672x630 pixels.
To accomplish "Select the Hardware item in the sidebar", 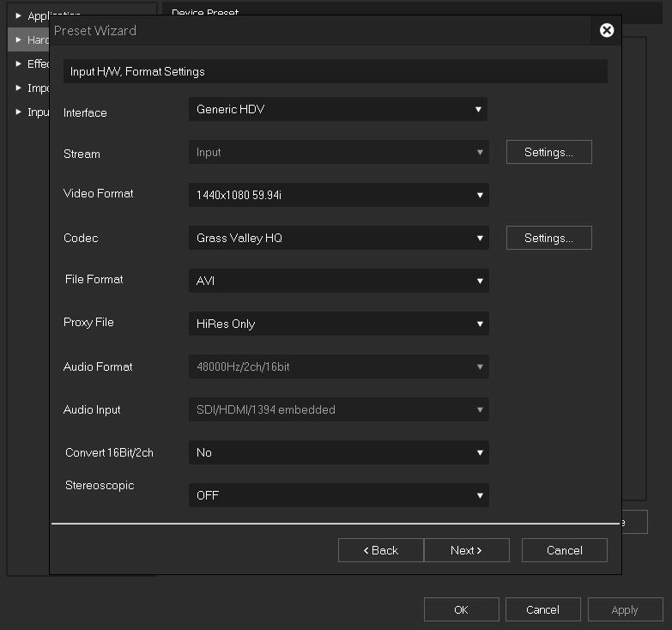I will 34,39.
